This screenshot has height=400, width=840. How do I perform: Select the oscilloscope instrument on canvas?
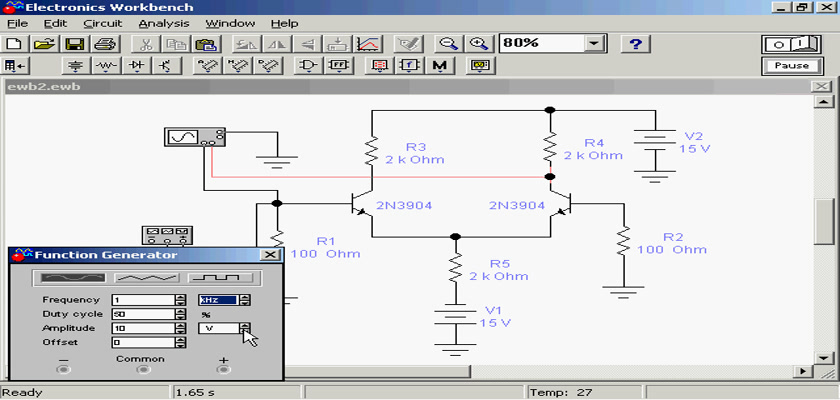tap(194, 137)
